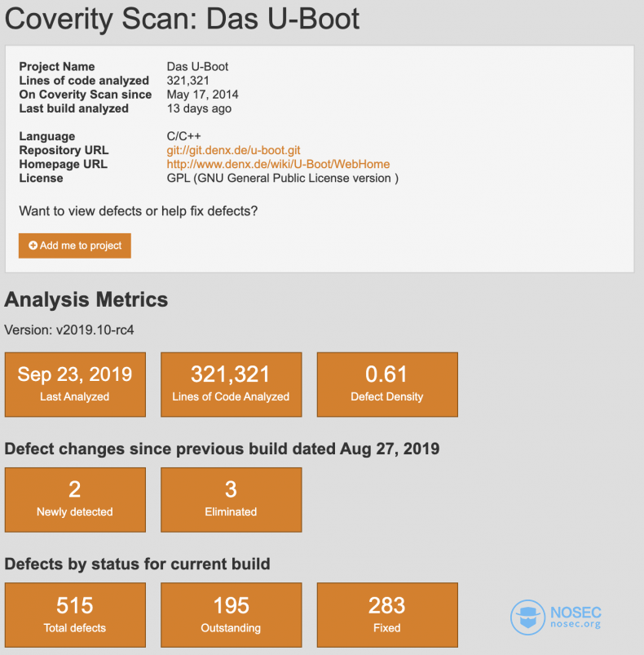
Task: Click the May 17, 2014 date value
Action: [x=202, y=95]
